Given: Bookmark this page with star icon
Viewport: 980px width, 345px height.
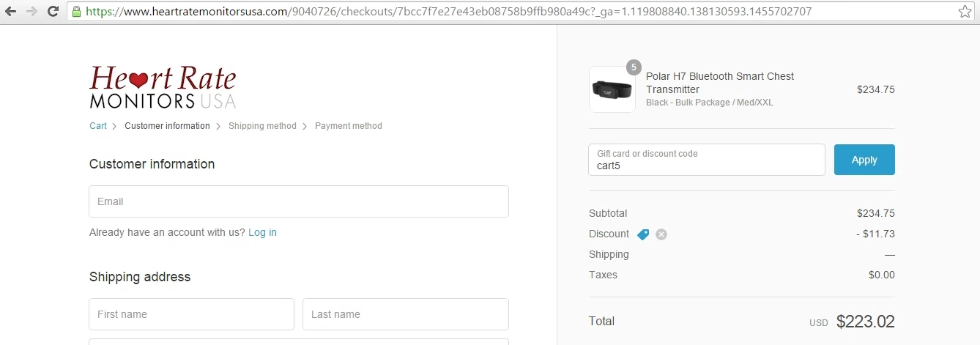Looking at the screenshot, I should click(965, 12).
